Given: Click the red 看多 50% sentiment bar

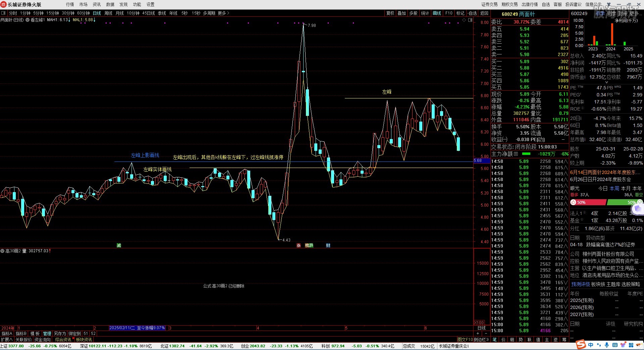Looking at the screenshot, I should (x=588, y=202).
